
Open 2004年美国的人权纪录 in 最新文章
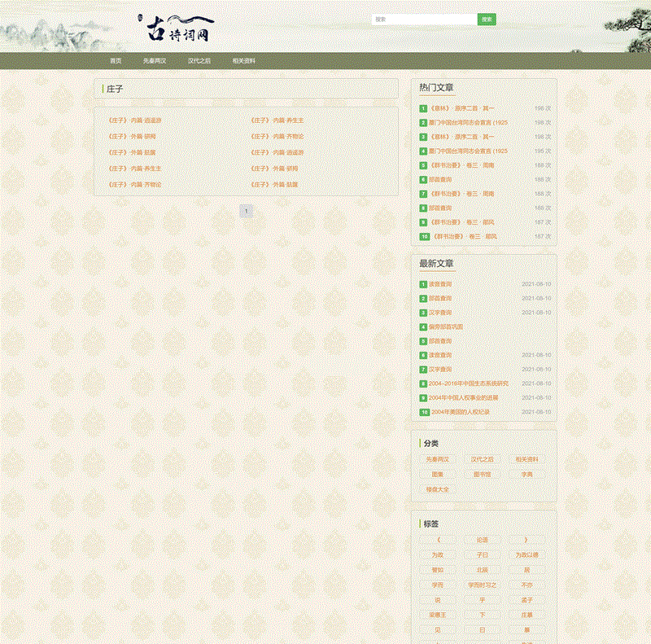[461, 413]
